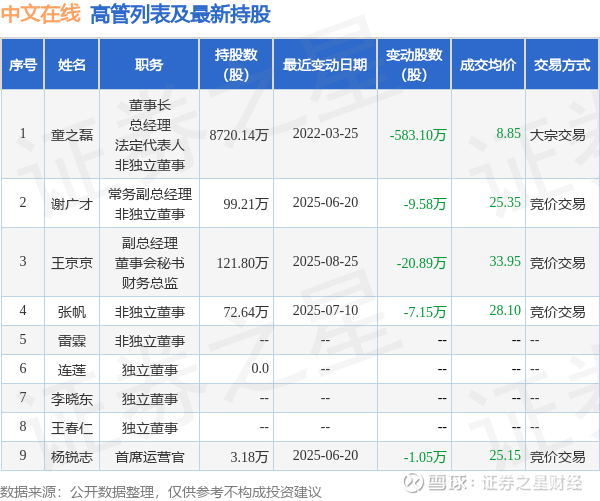This screenshot has height=501, width=600.
Task: Click the change value -9.58万
Action: click(425, 204)
